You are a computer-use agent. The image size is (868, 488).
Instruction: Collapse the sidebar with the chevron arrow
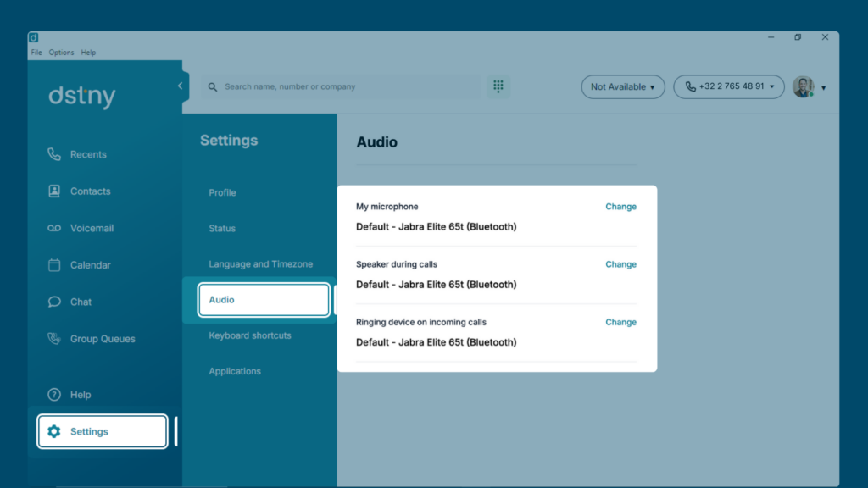[180, 86]
